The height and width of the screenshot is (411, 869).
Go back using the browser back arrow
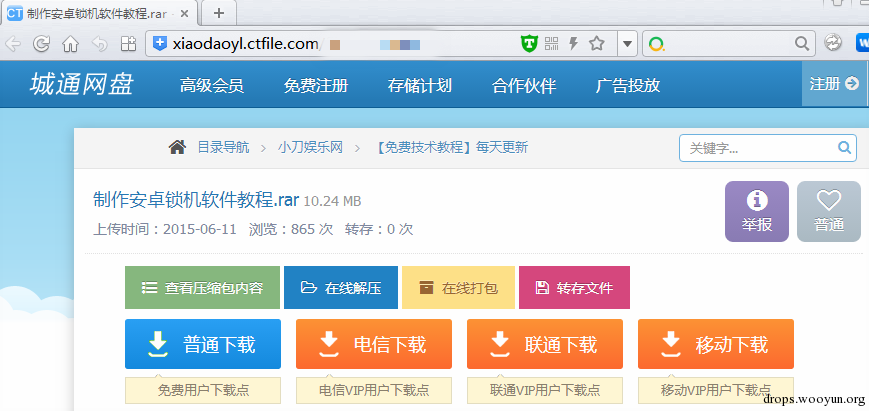coord(13,44)
